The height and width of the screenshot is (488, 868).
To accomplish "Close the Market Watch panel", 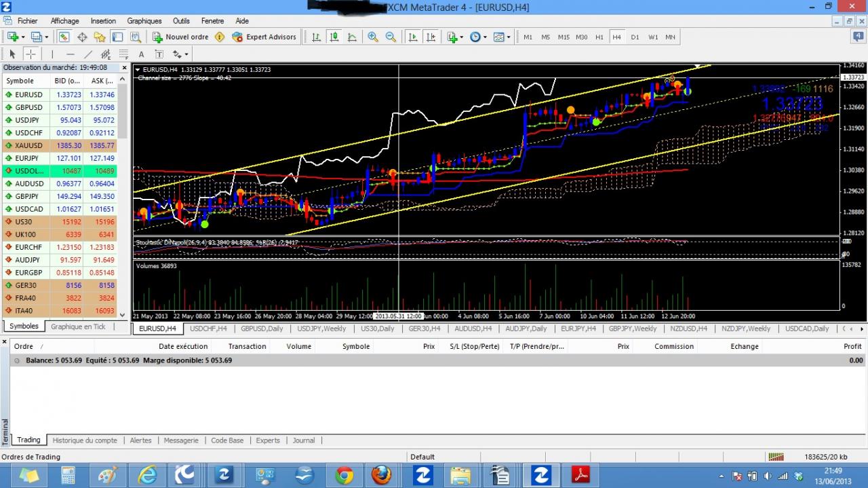I will (124, 67).
